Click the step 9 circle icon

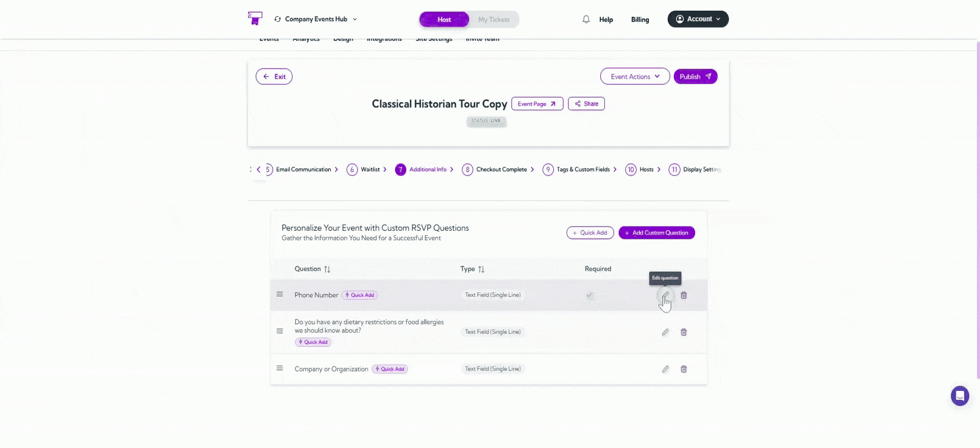coord(548,169)
